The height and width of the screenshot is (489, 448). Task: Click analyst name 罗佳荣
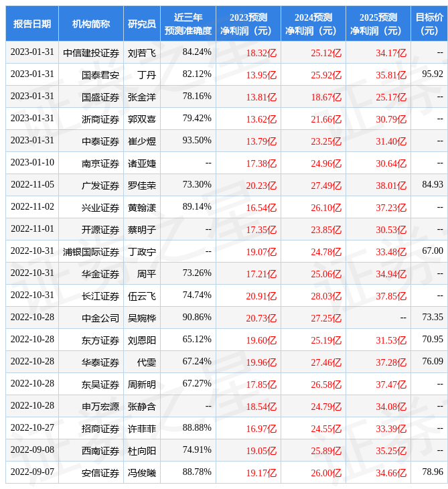tap(142, 186)
